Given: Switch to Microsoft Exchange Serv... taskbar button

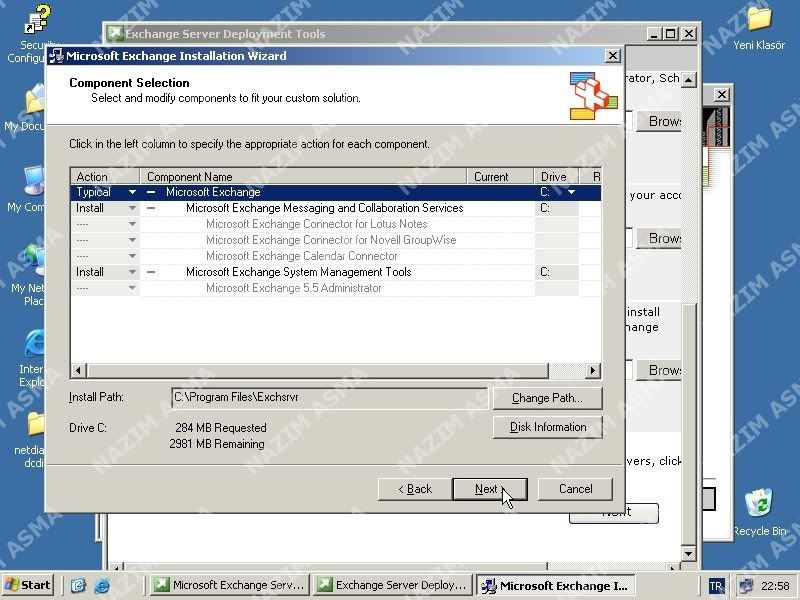Looking at the screenshot, I should tap(231, 585).
